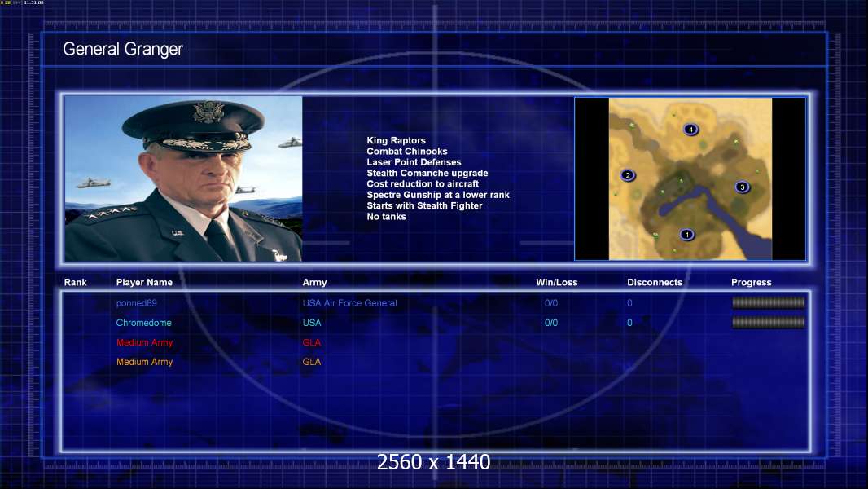This screenshot has width=868, height=489.
Task: Click the orange GLA army entry
Action: 312,362
